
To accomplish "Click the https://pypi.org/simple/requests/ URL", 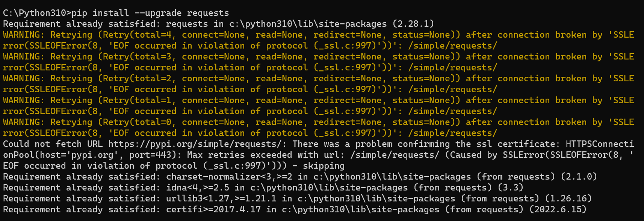I will [195, 144].
